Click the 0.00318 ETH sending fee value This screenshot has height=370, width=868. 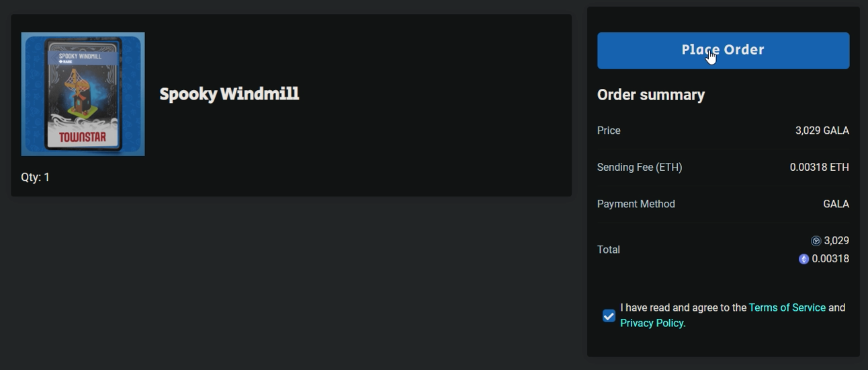click(x=820, y=167)
